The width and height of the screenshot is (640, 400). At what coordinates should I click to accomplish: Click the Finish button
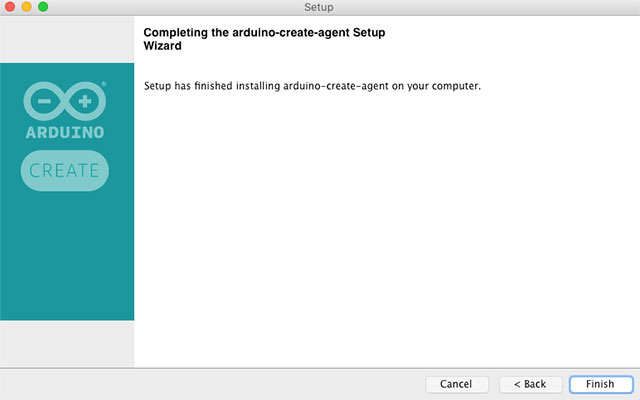(600, 384)
